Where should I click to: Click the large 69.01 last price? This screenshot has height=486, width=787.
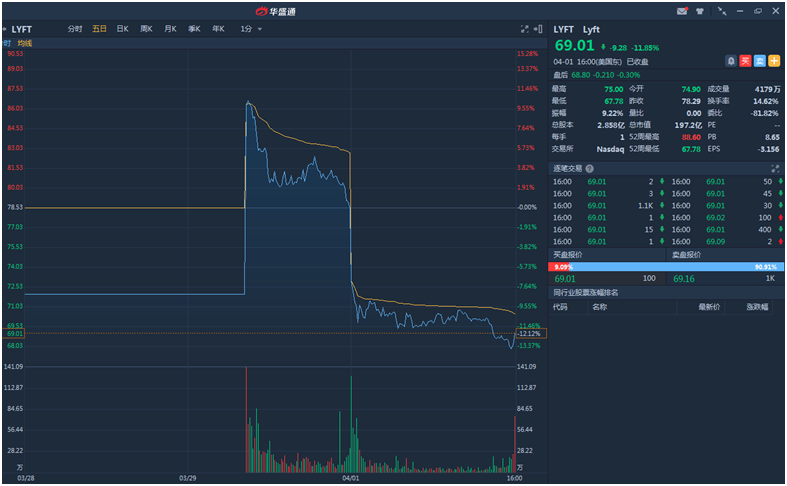pos(574,46)
